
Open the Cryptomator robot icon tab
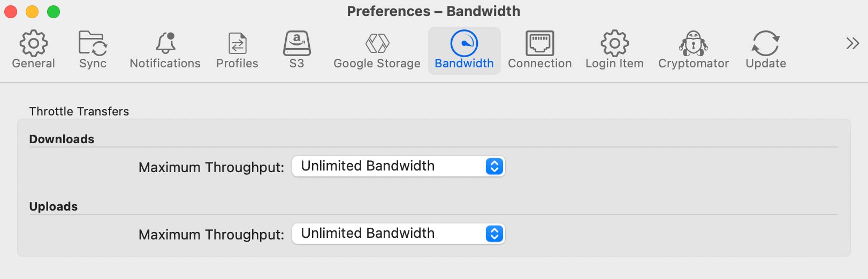(694, 43)
